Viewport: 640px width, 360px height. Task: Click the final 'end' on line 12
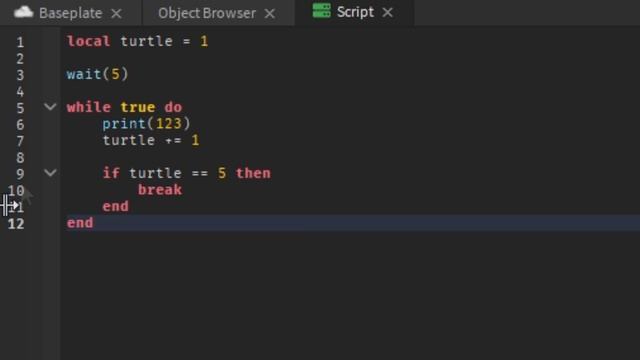coord(80,223)
